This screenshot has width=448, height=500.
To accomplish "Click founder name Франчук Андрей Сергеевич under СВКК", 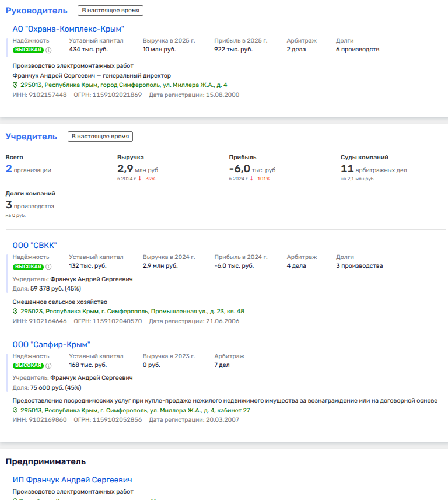I will click(92, 279).
